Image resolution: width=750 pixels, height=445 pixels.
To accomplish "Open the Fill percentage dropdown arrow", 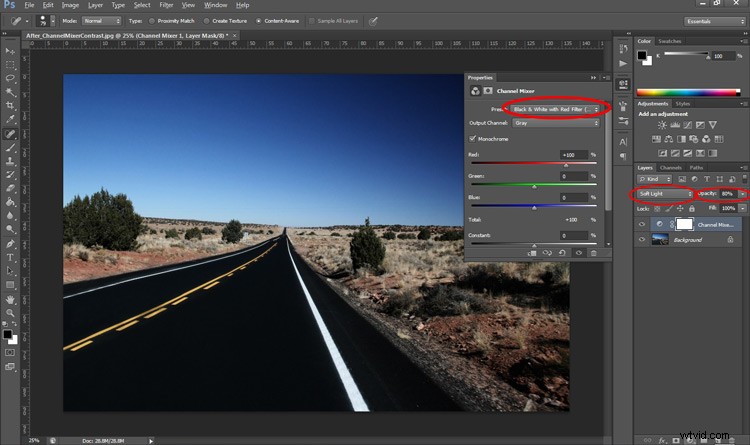I will coord(742,209).
